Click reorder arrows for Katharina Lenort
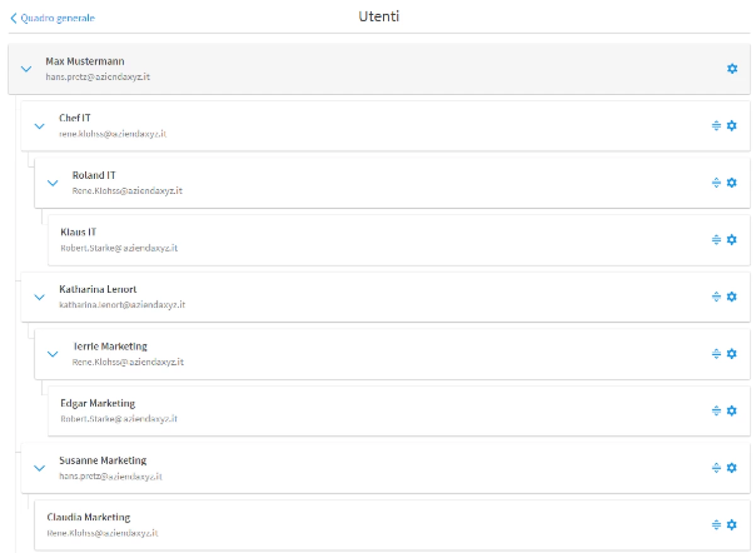This screenshot has width=756, height=553. [x=716, y=297]
